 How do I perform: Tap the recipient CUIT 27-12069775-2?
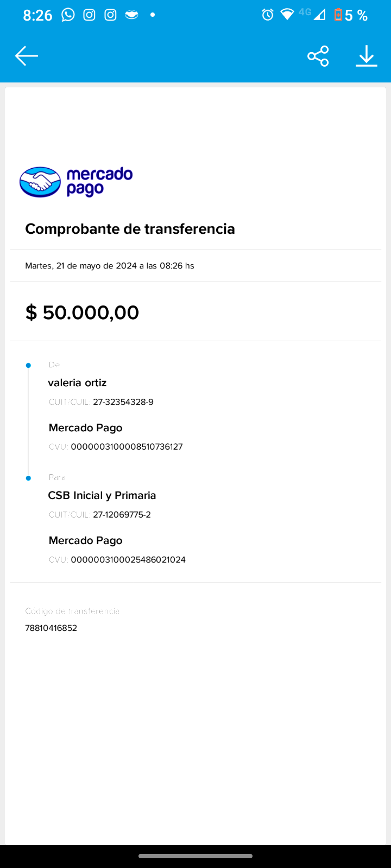[122, 515]
